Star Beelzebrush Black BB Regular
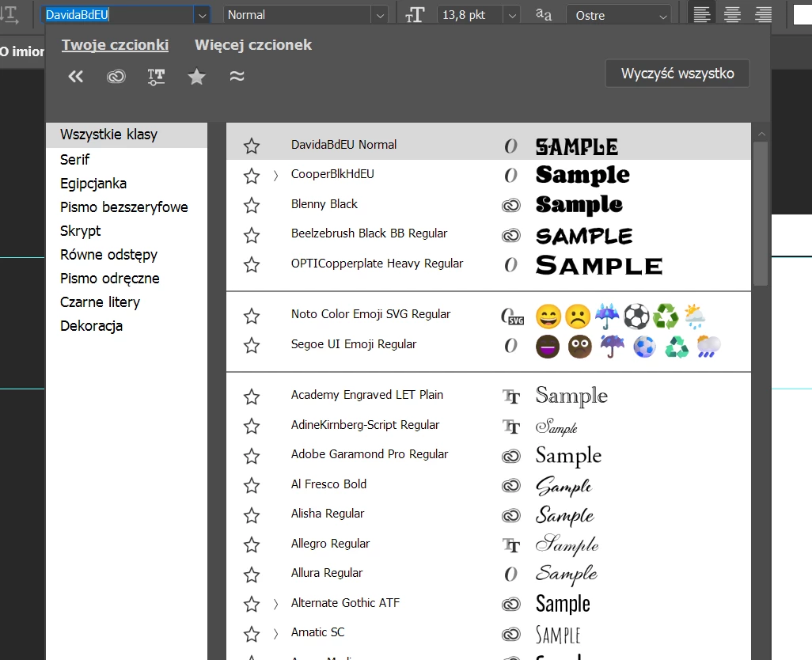The image size is (812, 660). click(252, 236)
